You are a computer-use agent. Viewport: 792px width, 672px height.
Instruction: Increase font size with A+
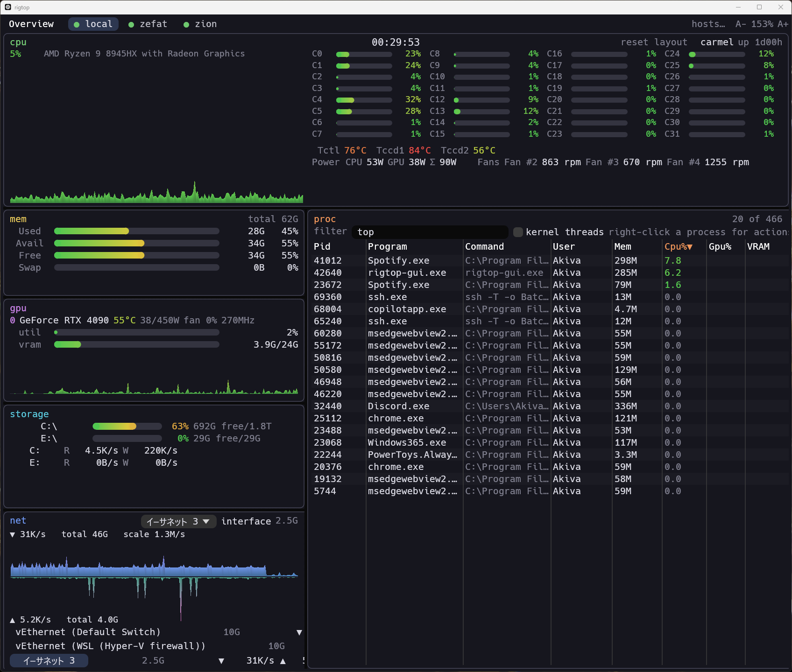point(783,24)
